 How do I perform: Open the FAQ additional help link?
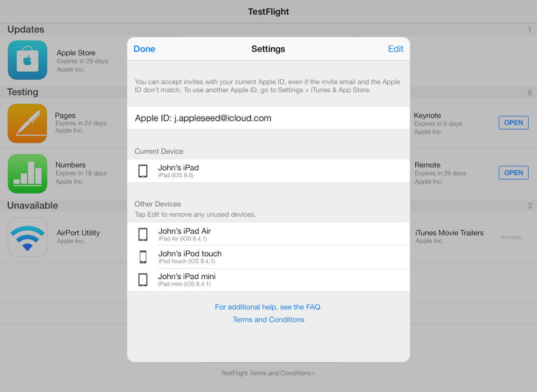click(x=268, y=307)
